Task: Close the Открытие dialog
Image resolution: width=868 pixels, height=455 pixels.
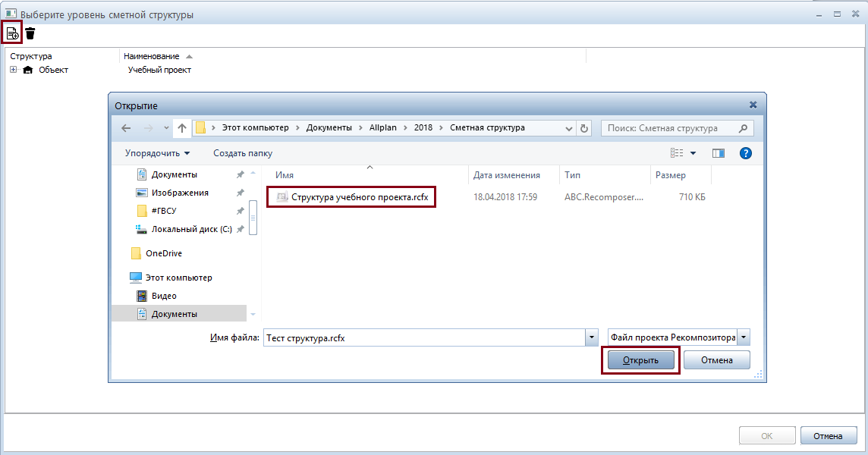Action: coord(753,105)
